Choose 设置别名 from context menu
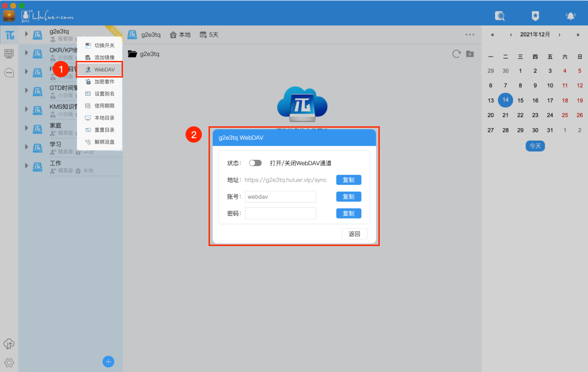588x372 pixels. click(x=100, y=94)
